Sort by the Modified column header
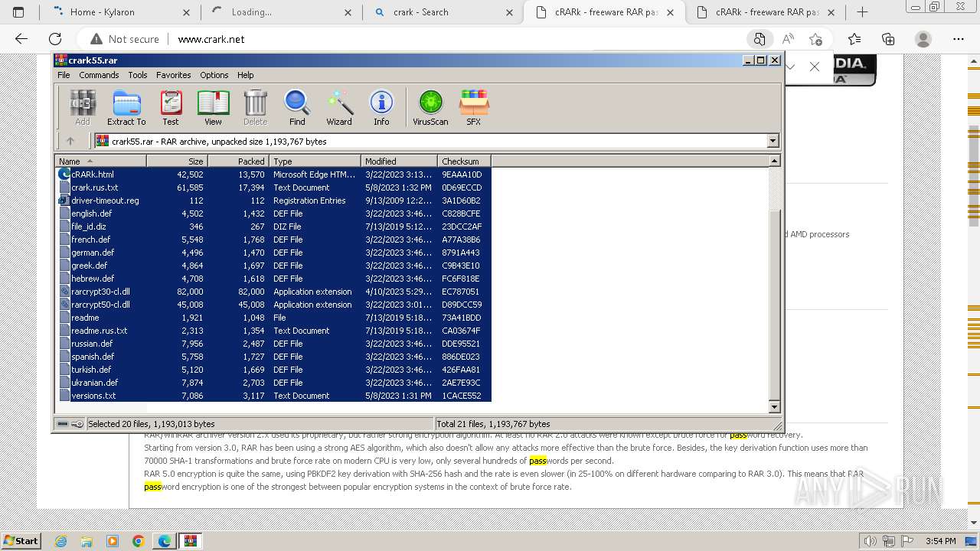The height and width of the screenshot is (551, 980). 399,161
